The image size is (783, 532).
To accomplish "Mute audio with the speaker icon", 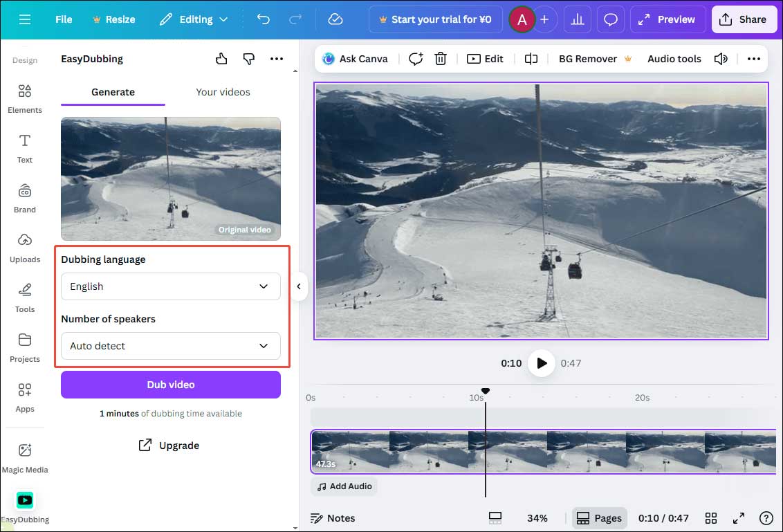I will (721, 59).
